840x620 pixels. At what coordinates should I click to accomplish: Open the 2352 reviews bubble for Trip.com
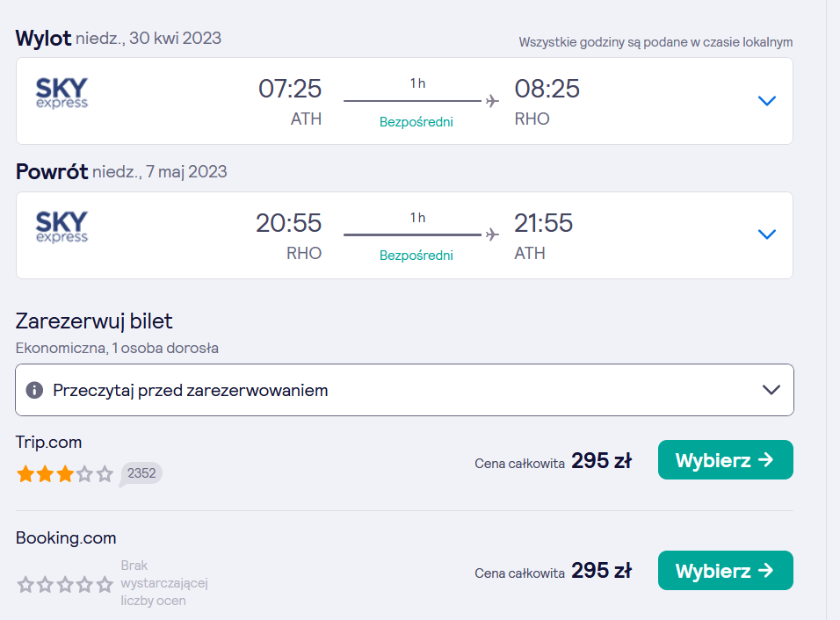141,474
